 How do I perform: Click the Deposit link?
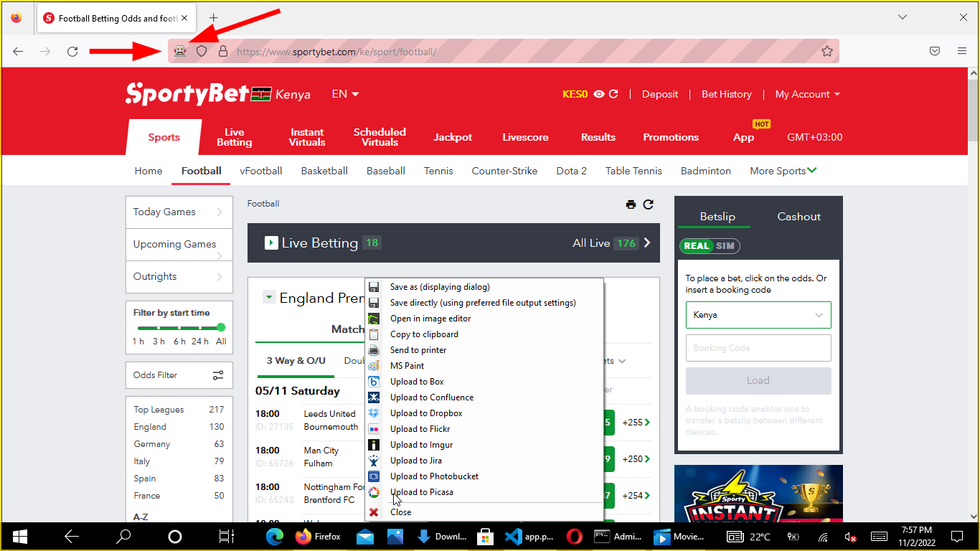click(660, 94)
